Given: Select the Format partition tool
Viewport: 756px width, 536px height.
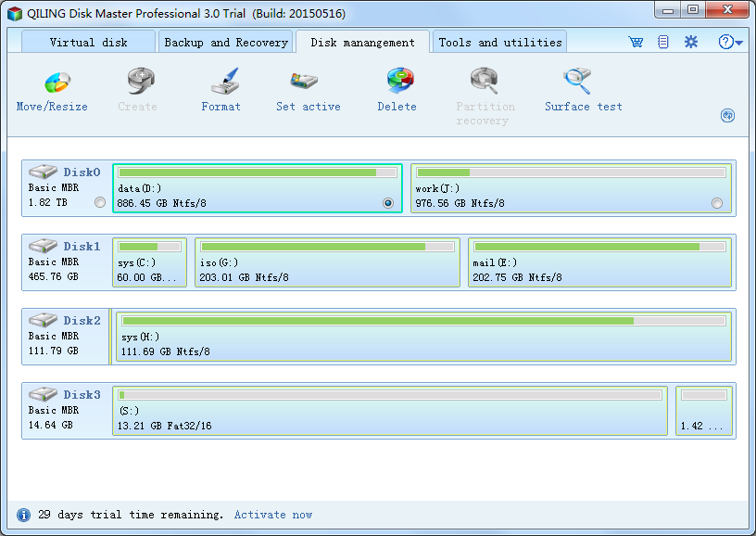Looking at the screenshot, I should click(221, 83).
